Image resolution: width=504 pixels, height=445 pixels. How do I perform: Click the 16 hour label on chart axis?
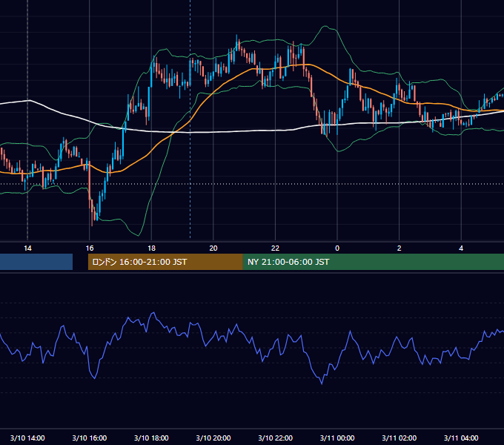pos(90,248)
